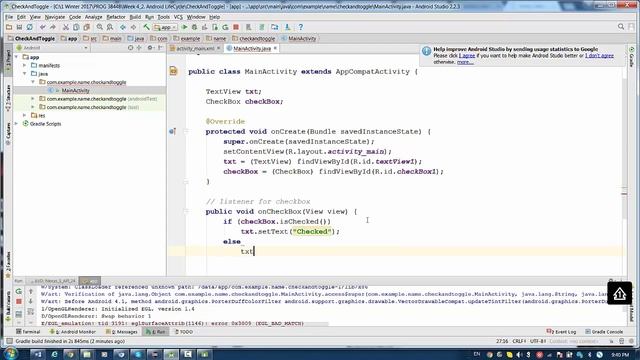
Task: Click the Debug app bug icon
Action: tap(194, 27)
